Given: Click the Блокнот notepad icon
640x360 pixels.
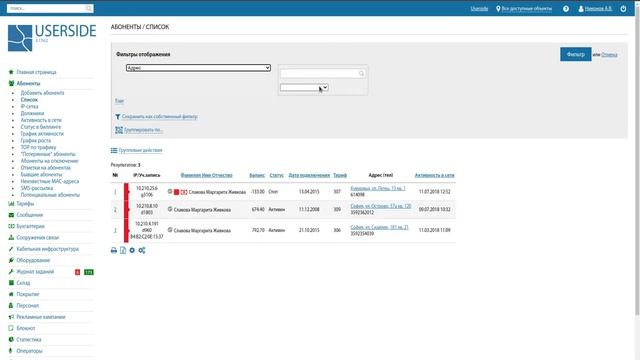Looking at the screenshot, I should click(11, 328).
